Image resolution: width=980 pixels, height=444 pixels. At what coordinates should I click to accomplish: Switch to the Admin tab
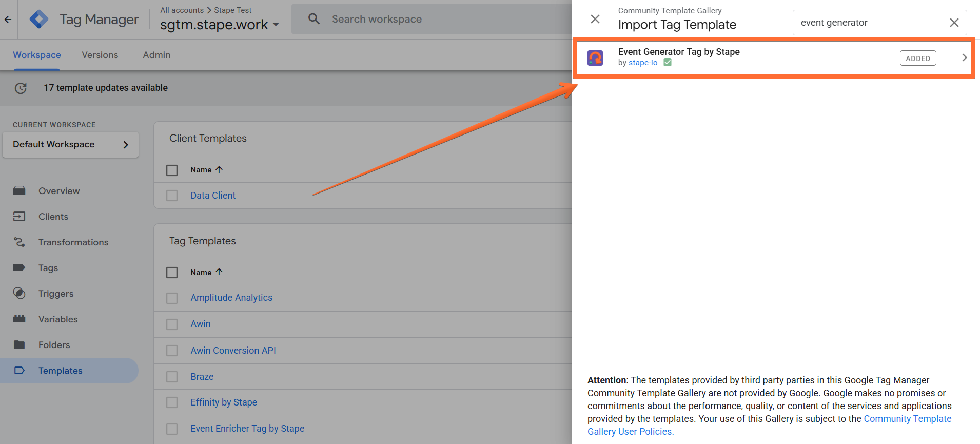tap(156, 55)
